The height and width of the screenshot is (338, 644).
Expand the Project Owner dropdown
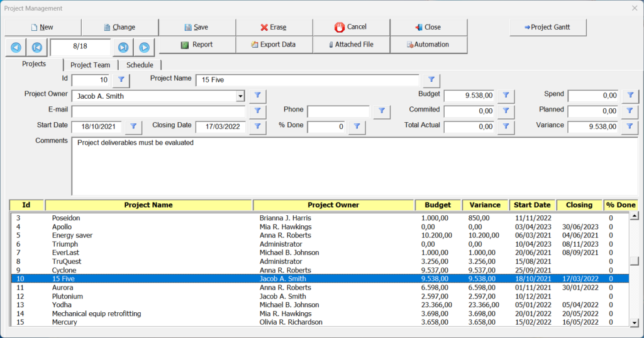tap(240, 96)
